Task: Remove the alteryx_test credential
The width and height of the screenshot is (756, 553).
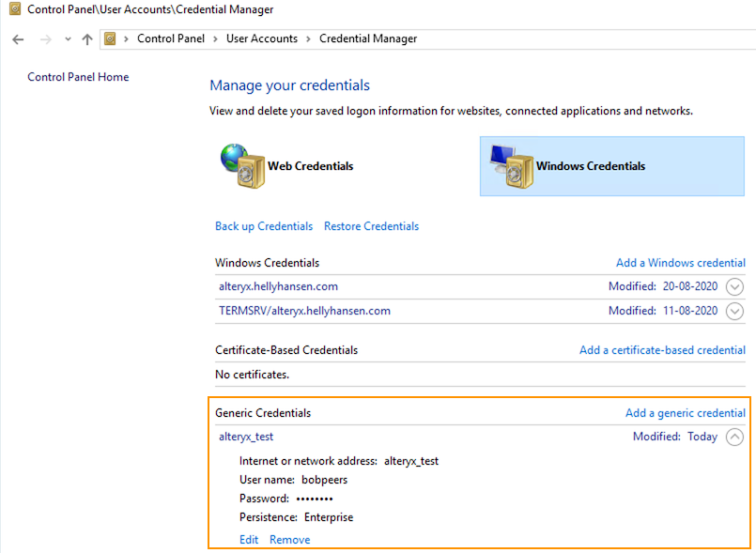Action: click(289, 539)
